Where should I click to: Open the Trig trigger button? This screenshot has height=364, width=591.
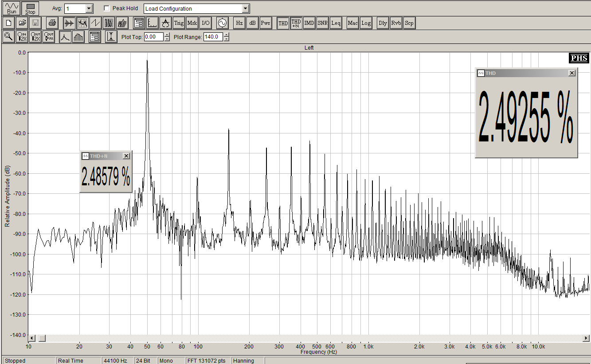(179, 23)
